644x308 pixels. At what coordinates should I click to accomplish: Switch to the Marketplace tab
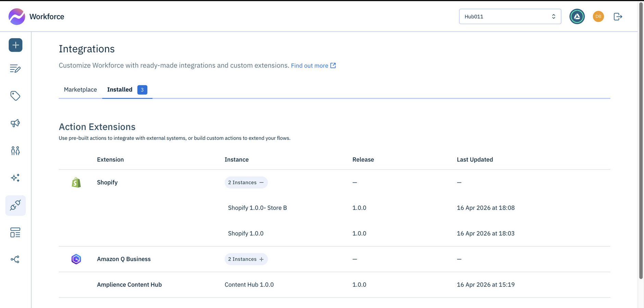(80, 90)
